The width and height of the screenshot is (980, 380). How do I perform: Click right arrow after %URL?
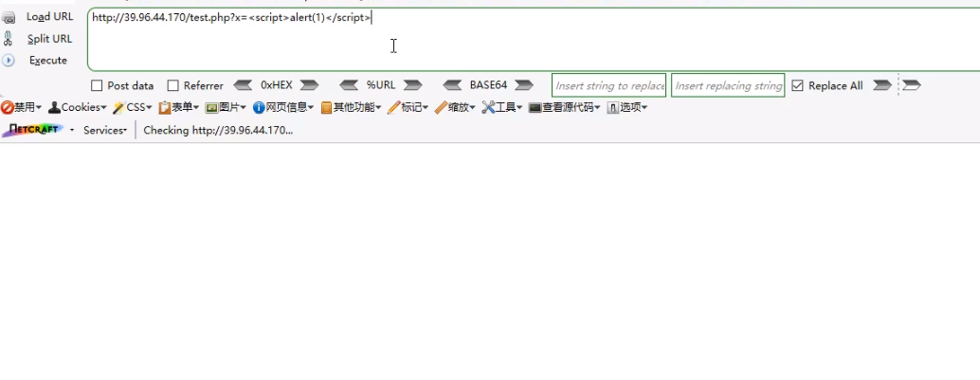coord(412,85)
